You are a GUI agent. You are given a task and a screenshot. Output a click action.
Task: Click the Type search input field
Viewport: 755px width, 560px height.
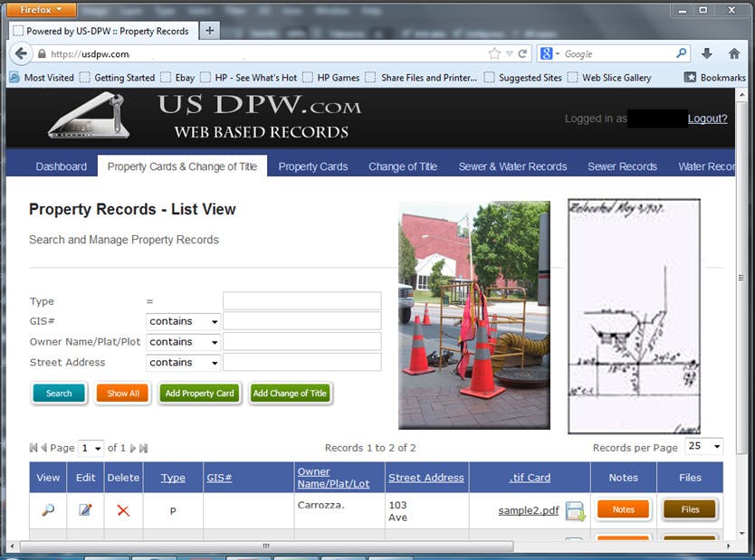tap(301, 300)
